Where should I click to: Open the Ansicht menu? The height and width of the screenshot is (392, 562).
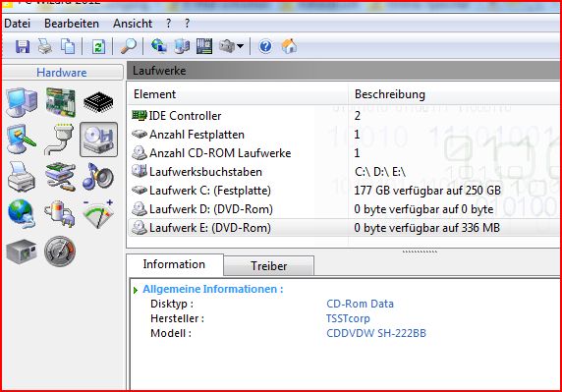coord(133,24)
